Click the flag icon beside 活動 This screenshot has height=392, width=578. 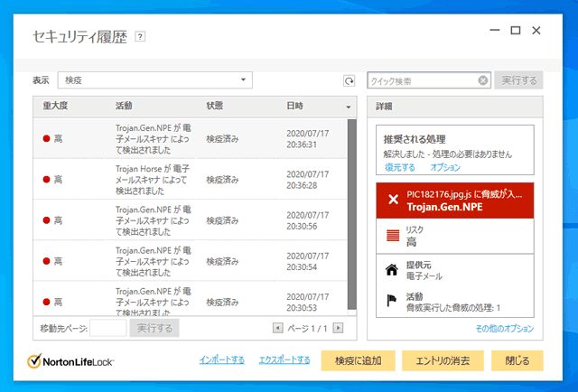click(x=391, y=300)
